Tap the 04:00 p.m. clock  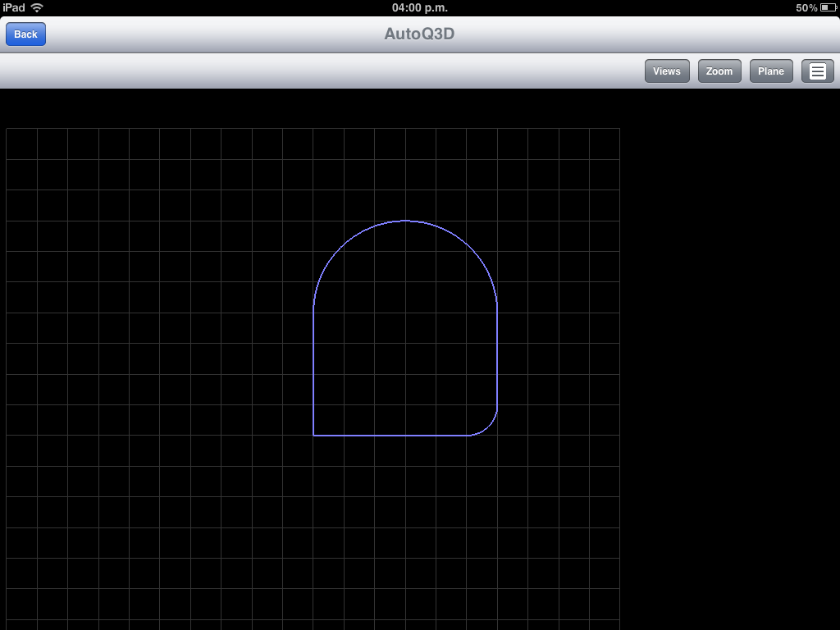(x=419, y=7)
